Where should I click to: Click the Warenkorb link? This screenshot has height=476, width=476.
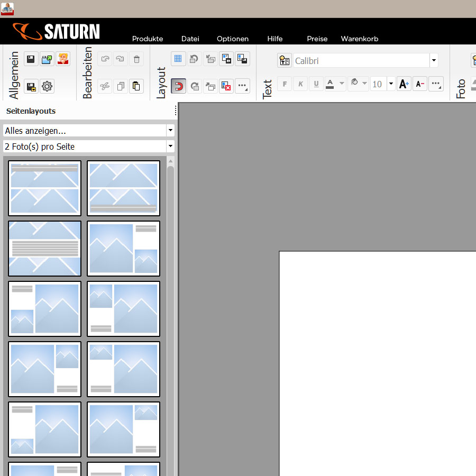coord(359,39)
